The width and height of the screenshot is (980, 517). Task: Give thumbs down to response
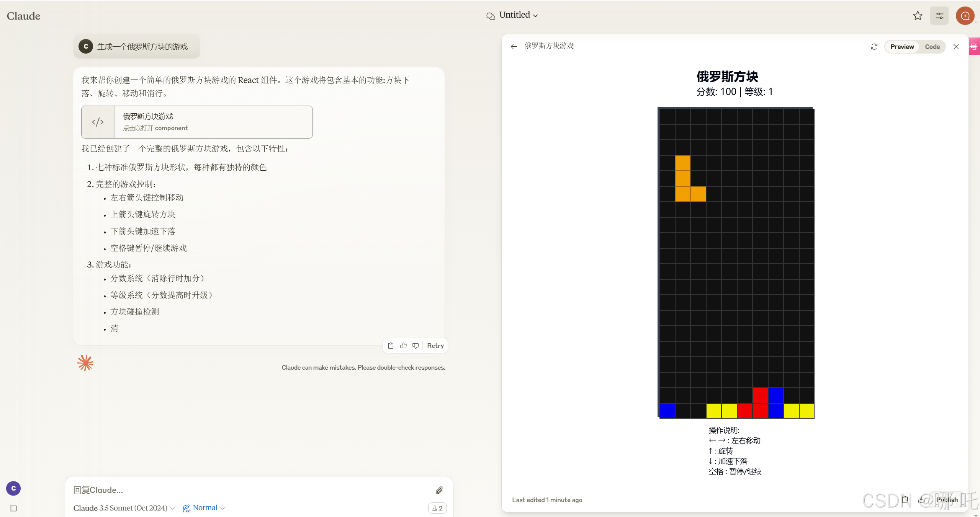pyautogui.click(x=416, y=346)
